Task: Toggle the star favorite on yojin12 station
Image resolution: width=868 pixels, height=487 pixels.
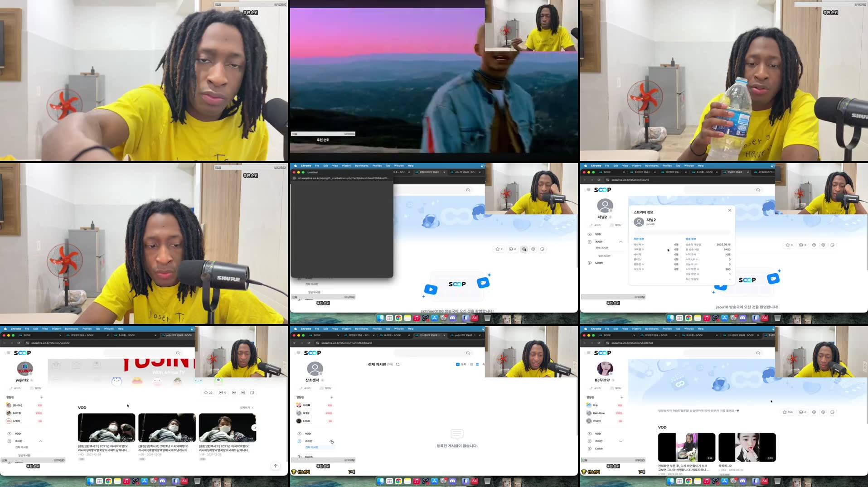Action: pyautogui.click(x=207, y=392)
